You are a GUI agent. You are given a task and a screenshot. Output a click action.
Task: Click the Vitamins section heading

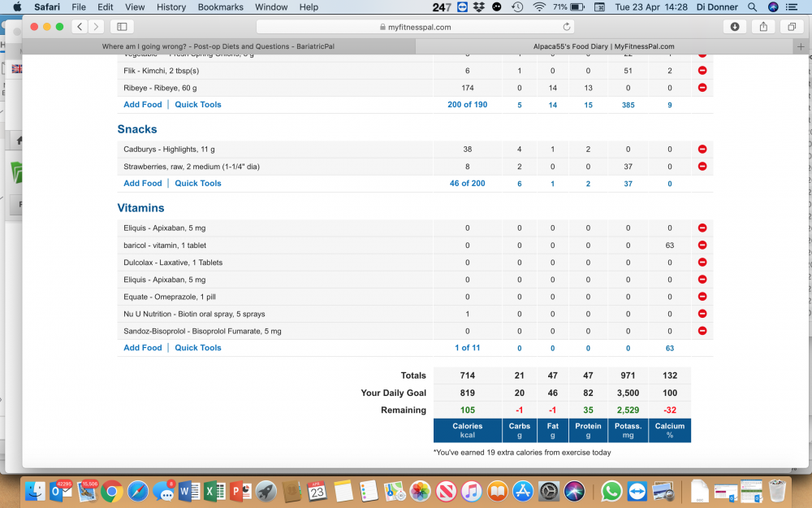tap(140, 208)
